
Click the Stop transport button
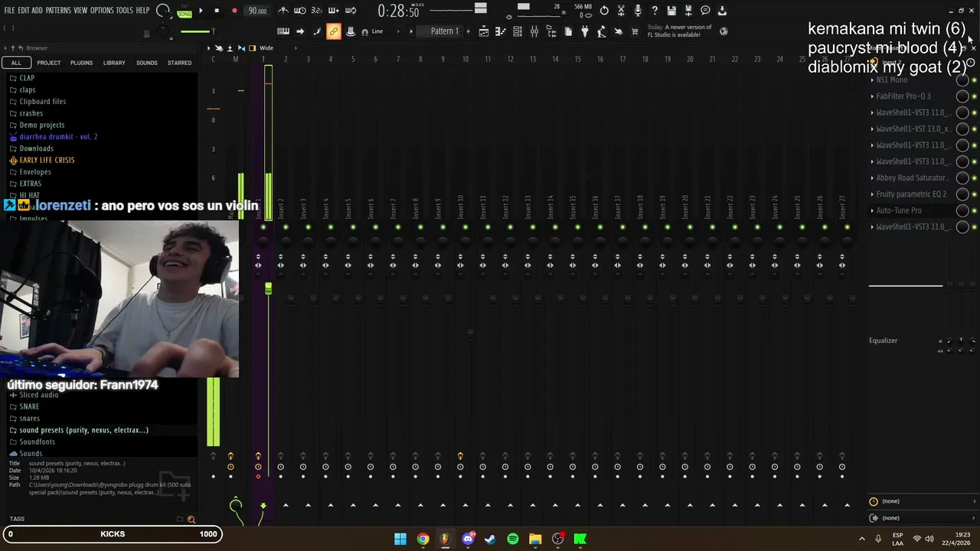tap(217, 11)
